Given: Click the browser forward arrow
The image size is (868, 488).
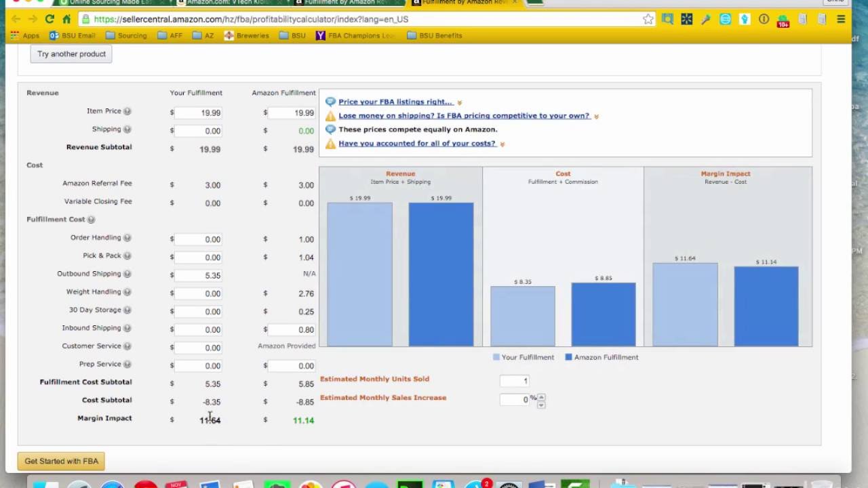Looking at the screenshot, I should tap(33, 19).
